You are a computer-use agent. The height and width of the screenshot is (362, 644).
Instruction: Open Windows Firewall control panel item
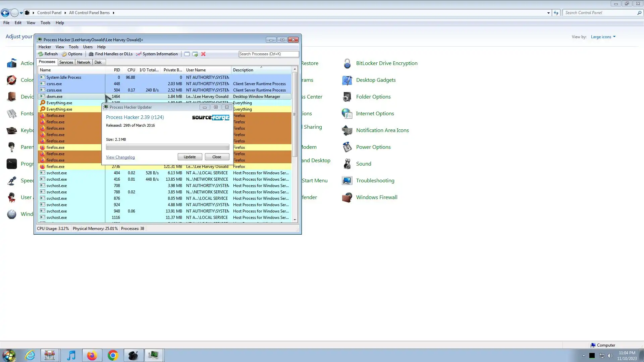click(x=347, y=197)
